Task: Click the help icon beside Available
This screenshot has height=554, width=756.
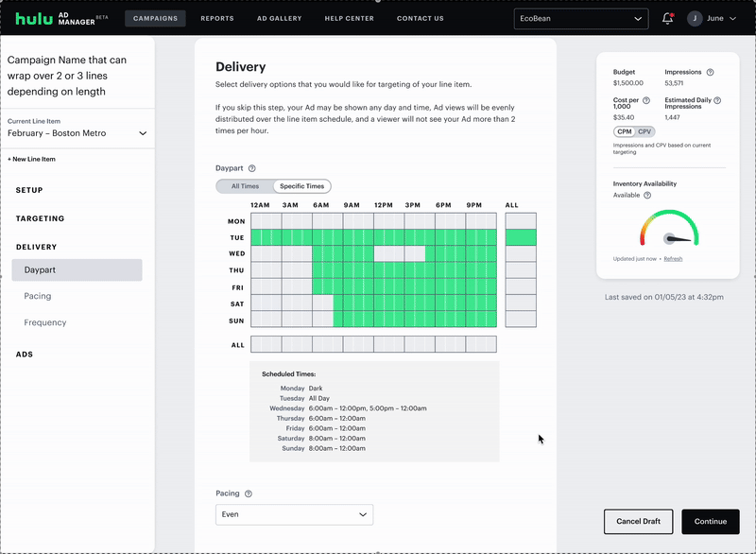Action: tap(647, 196)
